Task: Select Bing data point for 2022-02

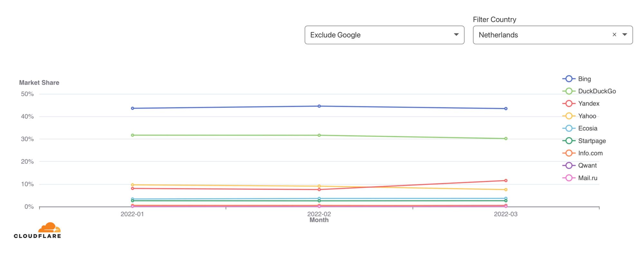Action: (x=319, y=106)
